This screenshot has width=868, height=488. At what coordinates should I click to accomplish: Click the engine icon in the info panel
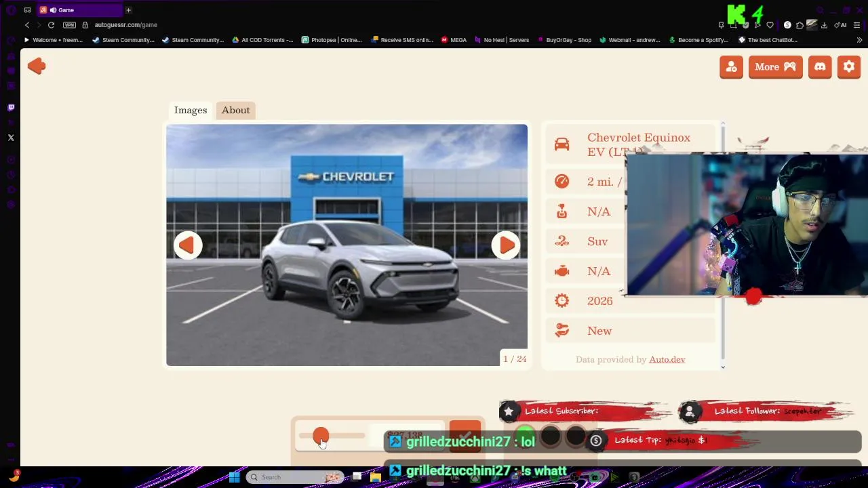(x=561, y=271)
